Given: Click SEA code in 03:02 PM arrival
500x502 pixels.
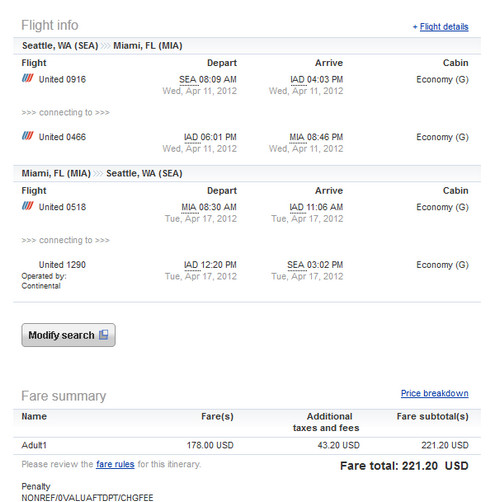Looking at the screenshot, I should coord(296,265).
